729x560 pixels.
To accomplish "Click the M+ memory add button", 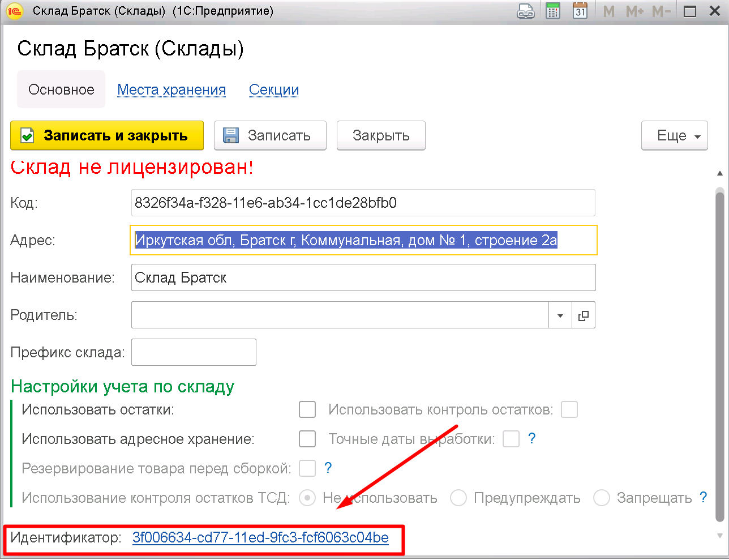I will click(634, 11).
